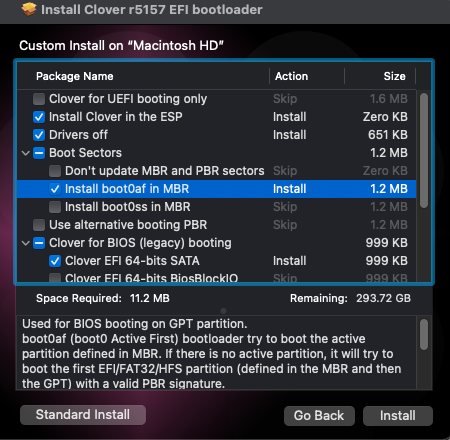Screen dimensions: 450x440
Task: Toggle the Boot Sectors group checkbox
Action: click(39, 153)
